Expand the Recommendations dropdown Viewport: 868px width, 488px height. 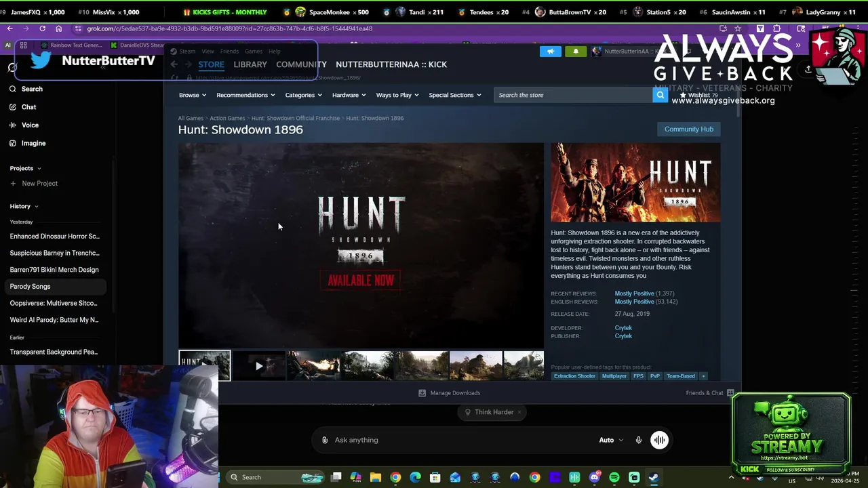click(x=245, y=95)
